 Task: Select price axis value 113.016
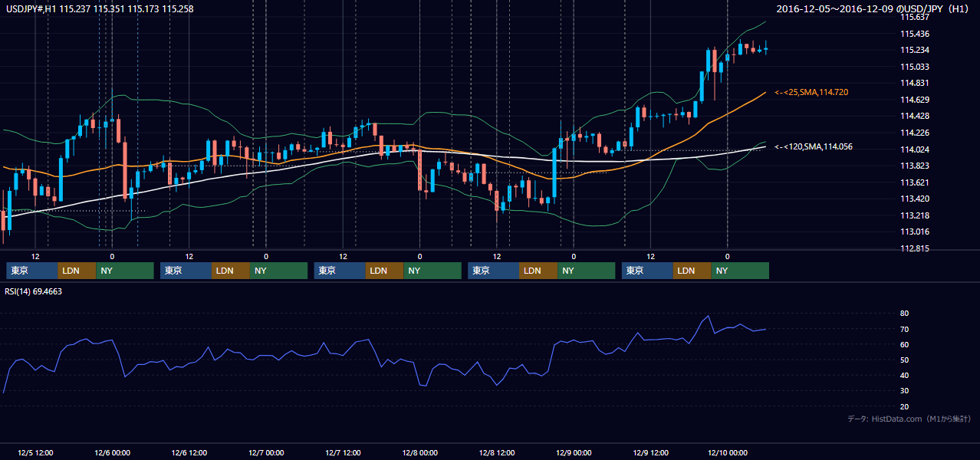[915, 232]
